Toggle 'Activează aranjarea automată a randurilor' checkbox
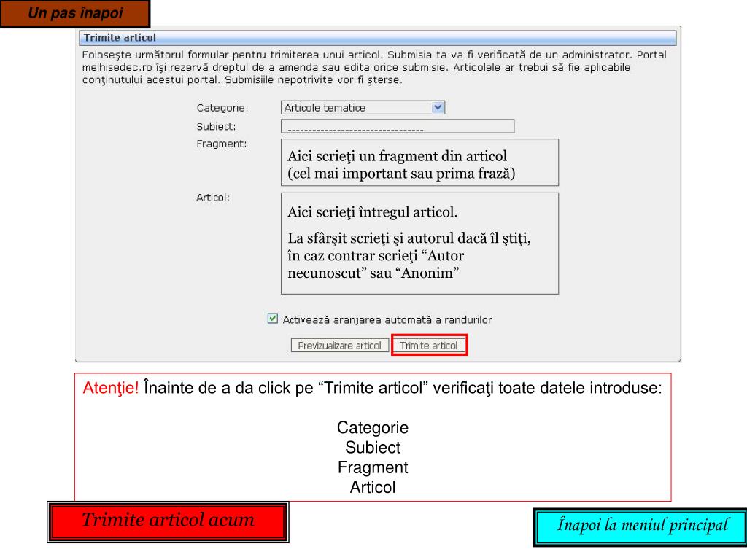Screen dimensions: 747x560 coord(273,319)
